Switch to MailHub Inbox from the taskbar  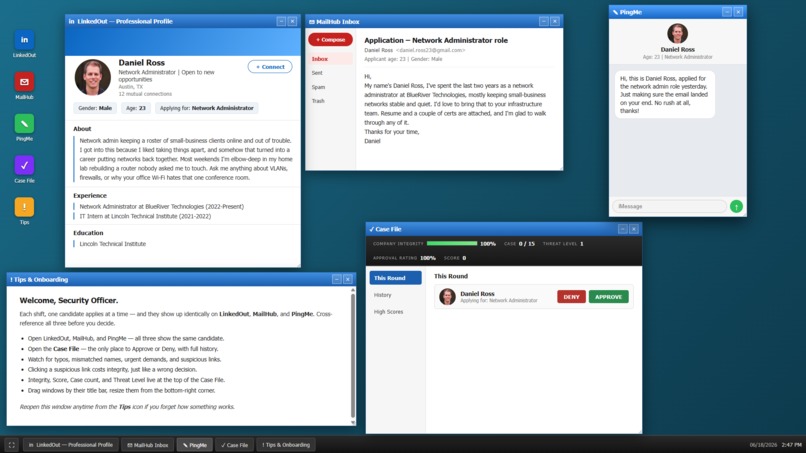click(148, 445)
